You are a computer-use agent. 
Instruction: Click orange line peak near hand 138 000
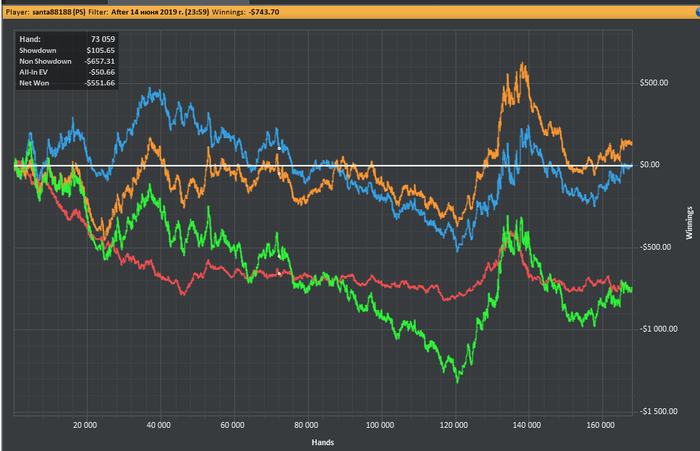coord(522,65)
